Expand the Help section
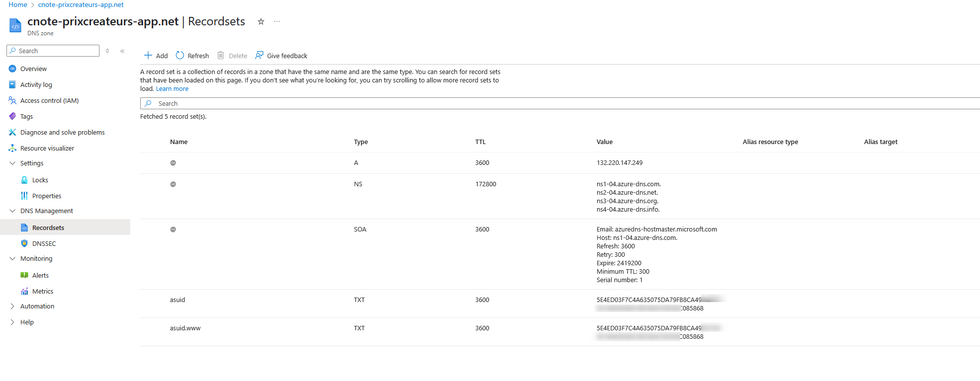Image resolution: width=980 pixels, height=381 pixels. tap(12, 322)
